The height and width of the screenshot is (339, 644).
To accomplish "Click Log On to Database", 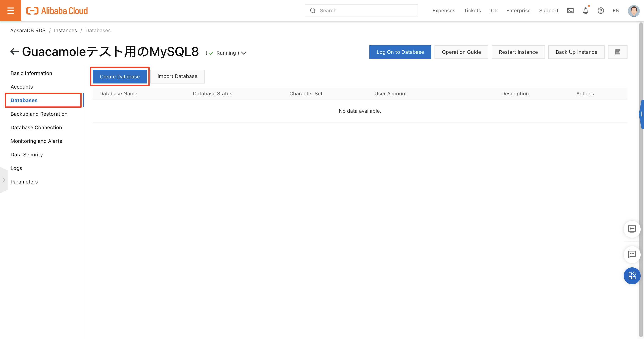I will [400, 52].
